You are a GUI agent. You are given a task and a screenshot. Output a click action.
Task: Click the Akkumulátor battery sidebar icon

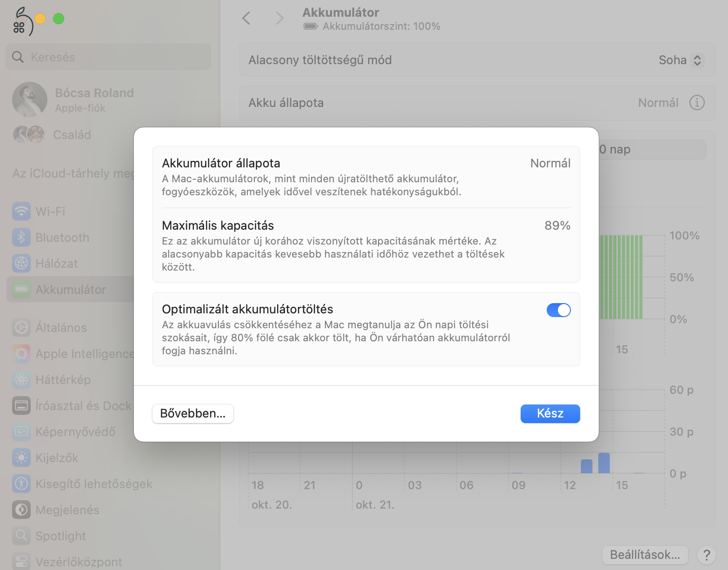21,289
